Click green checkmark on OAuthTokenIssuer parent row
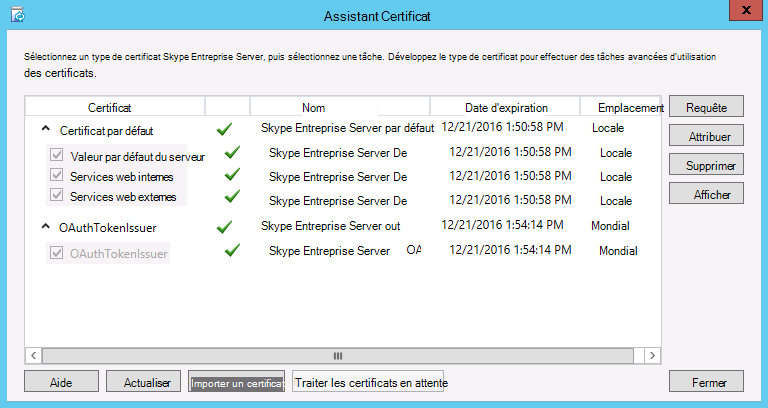 click(x=224, y=227)
